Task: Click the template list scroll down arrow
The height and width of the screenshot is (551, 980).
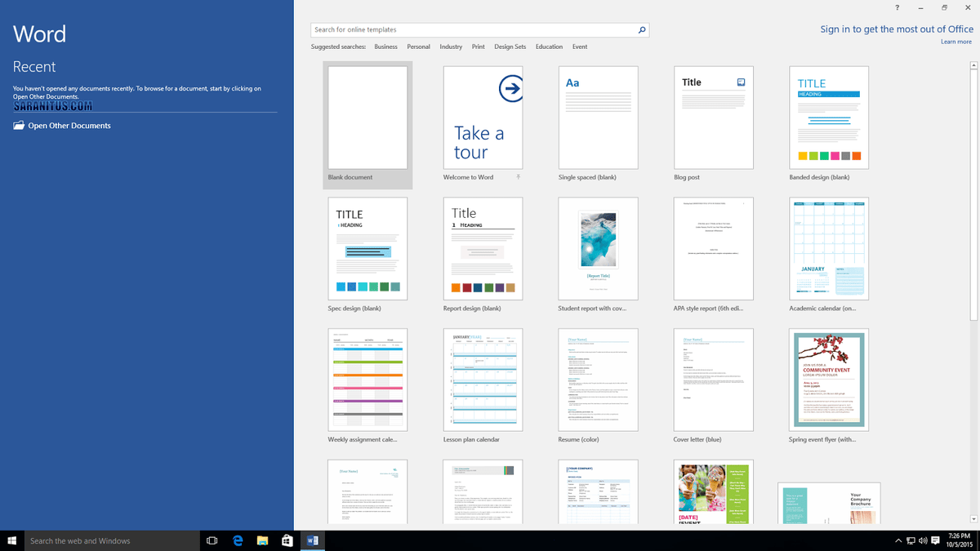Action: pyautogui.click(x=973, y=518)
